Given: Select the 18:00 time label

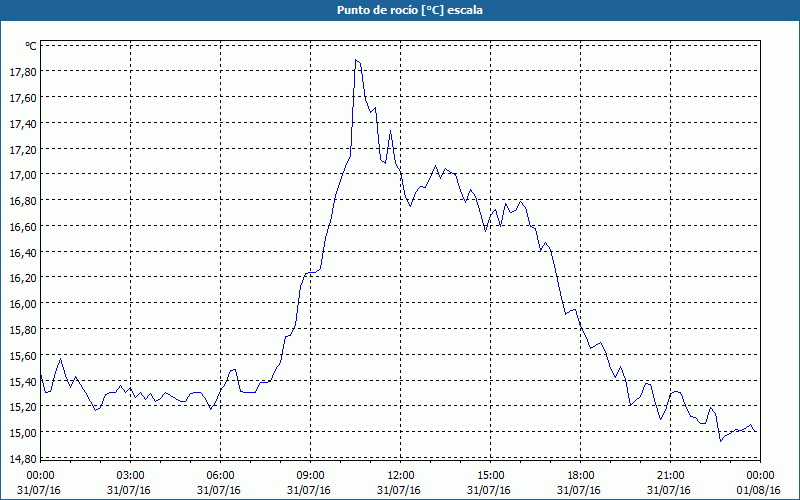Looking at the screenshot, I should pyautogui.click(x=581, y=476).
